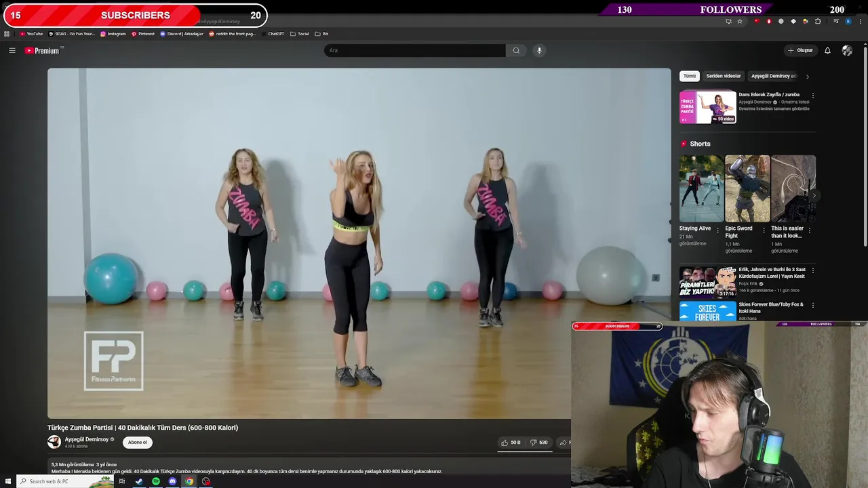Click the Windows Search web & PC box
The width and height of the screenshot is (868, 488).
(x=65, y=481)
